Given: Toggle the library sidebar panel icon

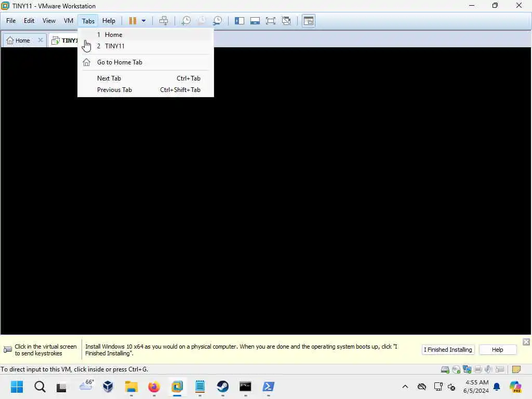Looking at the screenshot, I should (240, 21).
